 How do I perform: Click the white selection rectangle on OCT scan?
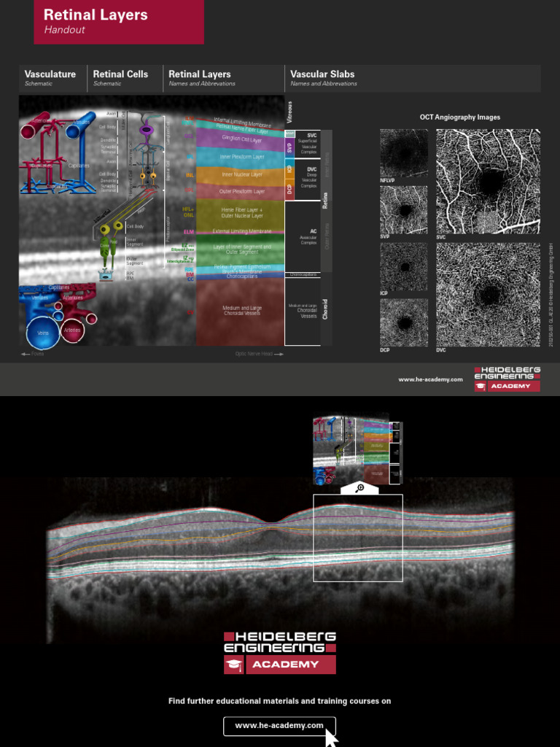tap(358, 538)
